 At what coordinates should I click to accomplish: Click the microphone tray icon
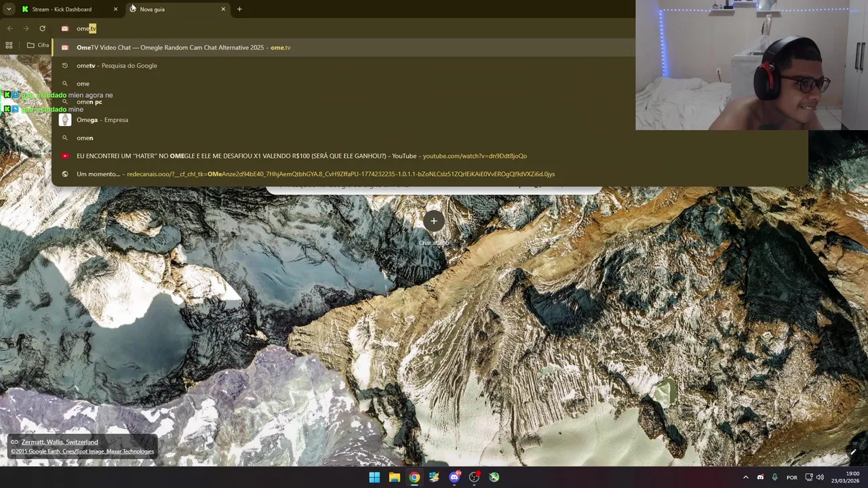pos(775,477)
